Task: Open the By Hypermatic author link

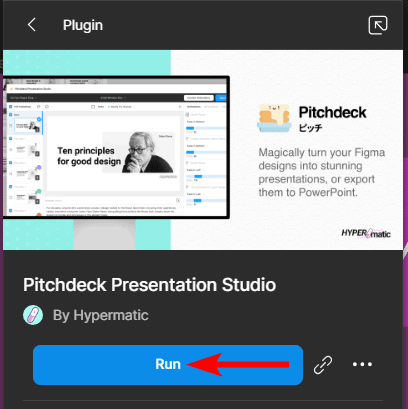Action: (x=101, y=315)
